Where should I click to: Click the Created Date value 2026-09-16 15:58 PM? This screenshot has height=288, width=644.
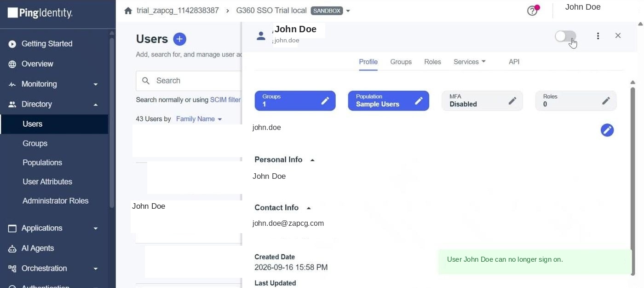click(291, 268)
